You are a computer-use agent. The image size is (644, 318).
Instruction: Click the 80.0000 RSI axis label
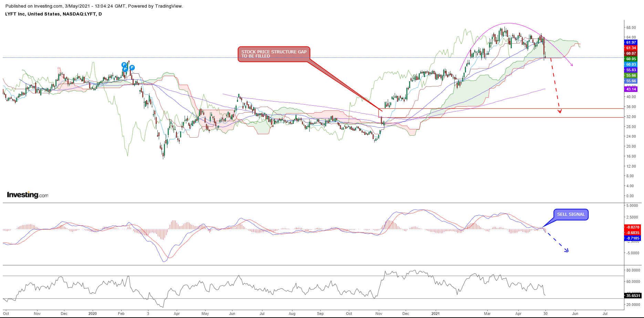coord(633,271)
